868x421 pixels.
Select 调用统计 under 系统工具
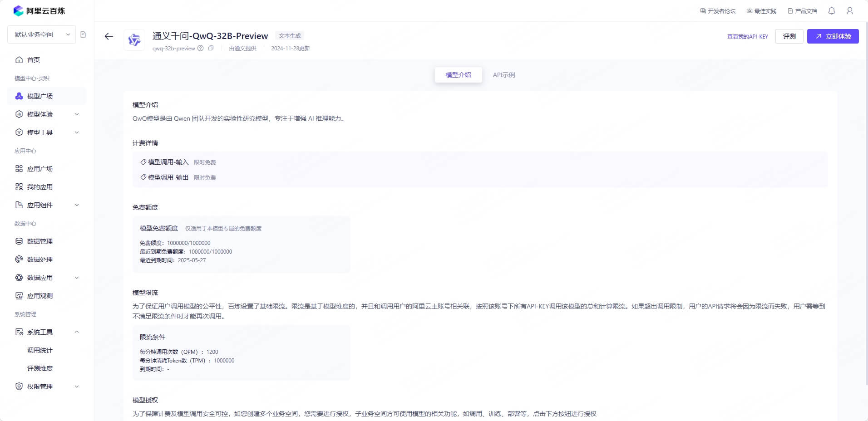pyautogui.click(x=39, y=350)
